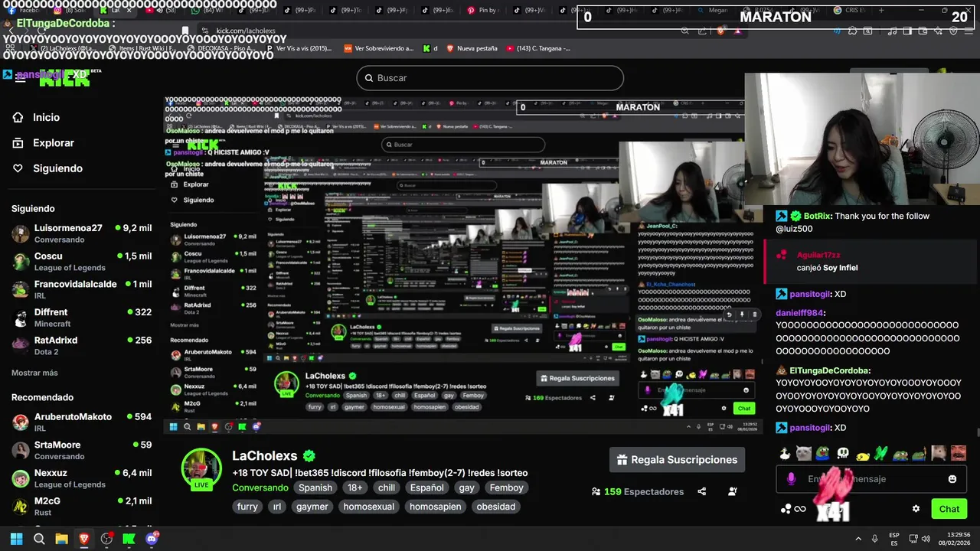Open the Inicio home page

(x=36, y=117)
